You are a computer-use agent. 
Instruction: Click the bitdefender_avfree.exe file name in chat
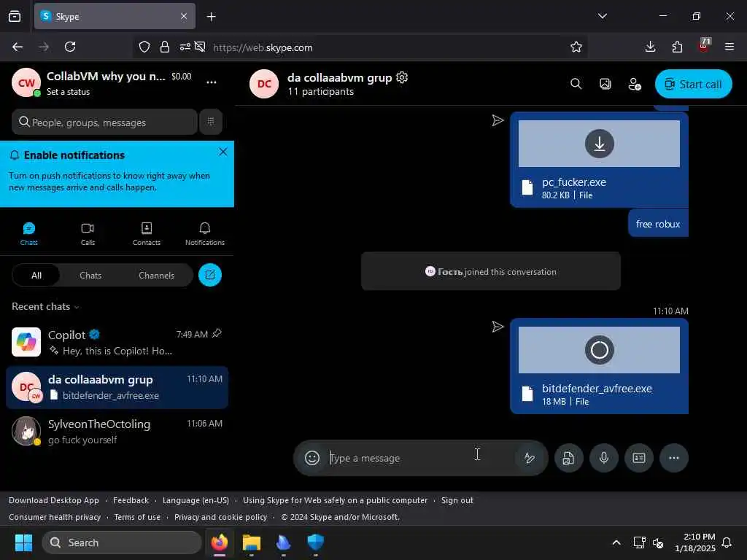coord(597,389)
